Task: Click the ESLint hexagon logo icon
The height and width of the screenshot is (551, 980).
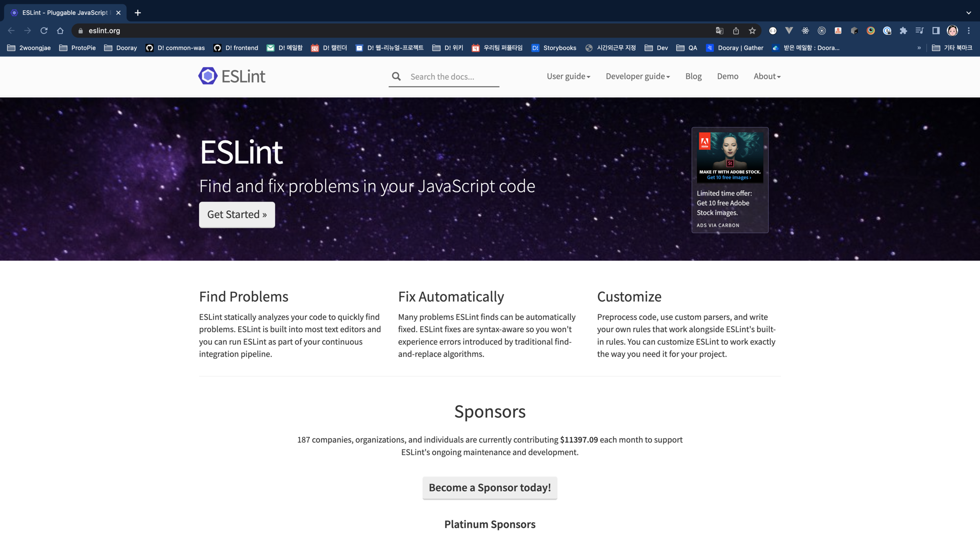Action: [x=208, y=76]
